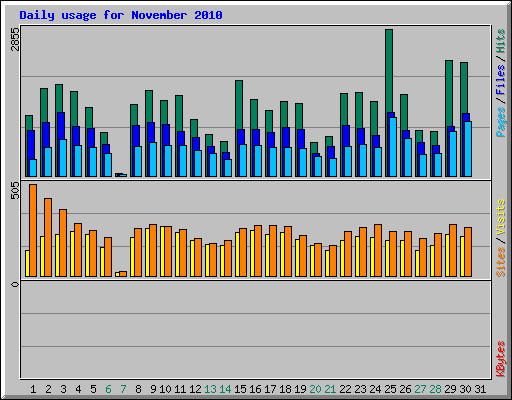Click day 11 on the date axis

click(x=180, y=389)
